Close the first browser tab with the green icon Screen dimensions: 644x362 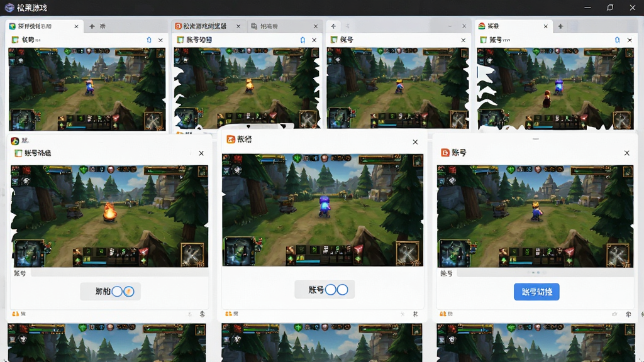[76, 26]
